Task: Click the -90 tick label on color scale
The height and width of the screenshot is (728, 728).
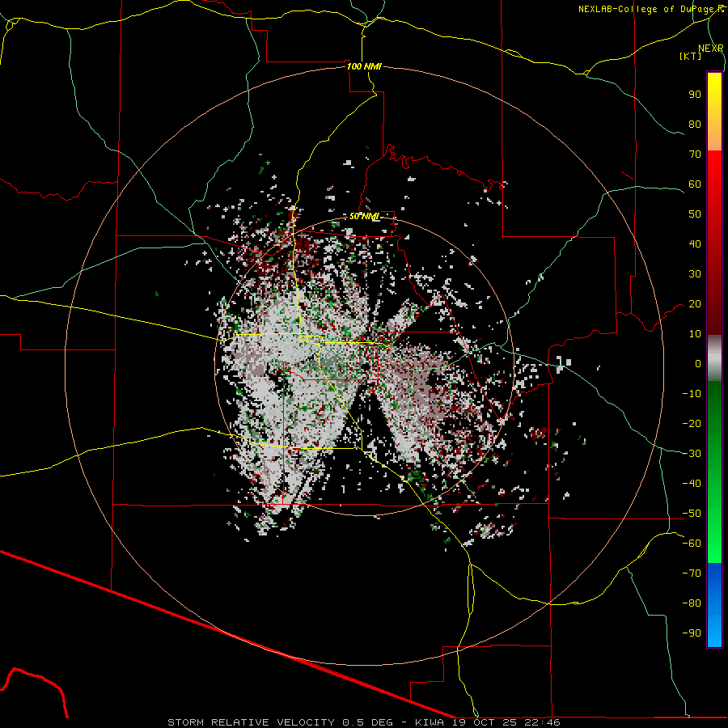Action: click(692, 633)
